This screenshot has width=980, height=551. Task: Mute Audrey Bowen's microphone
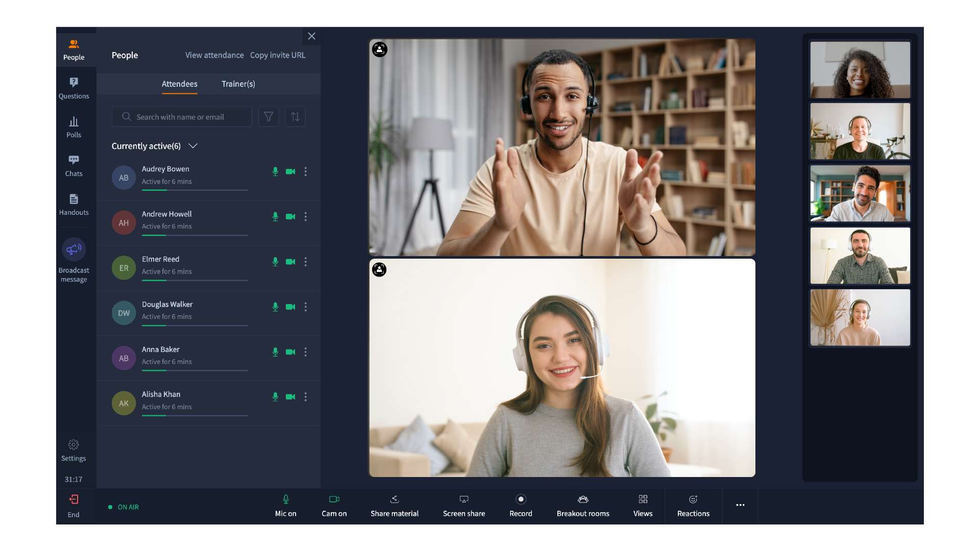tap(275, 171)
